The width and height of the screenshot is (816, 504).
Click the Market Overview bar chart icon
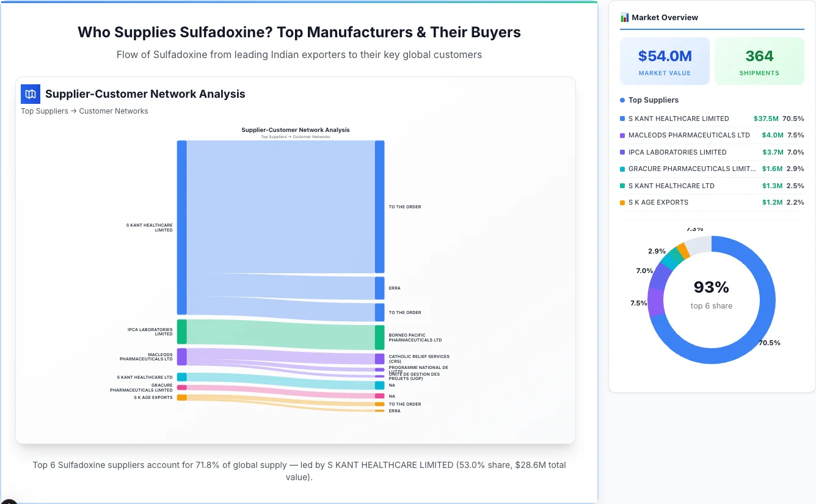(624, 17)
